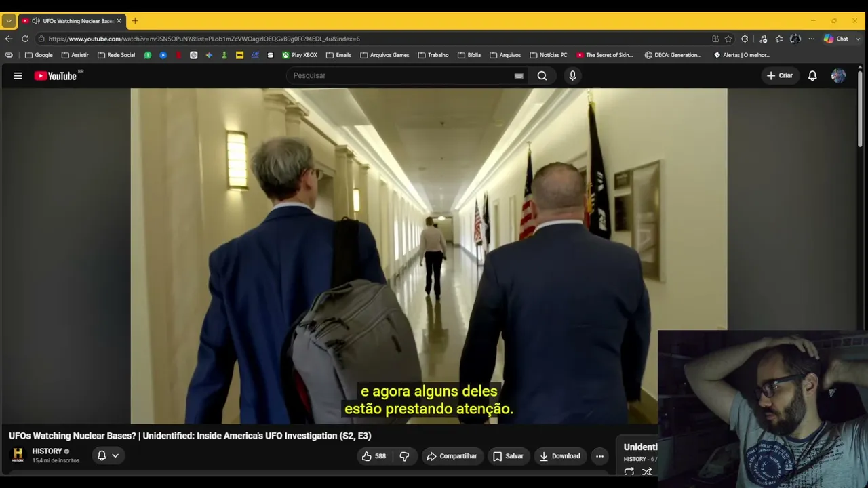The image size is (868, 488).
Task: Mute the tab via speaker icon
Action: tap(36, 21)
